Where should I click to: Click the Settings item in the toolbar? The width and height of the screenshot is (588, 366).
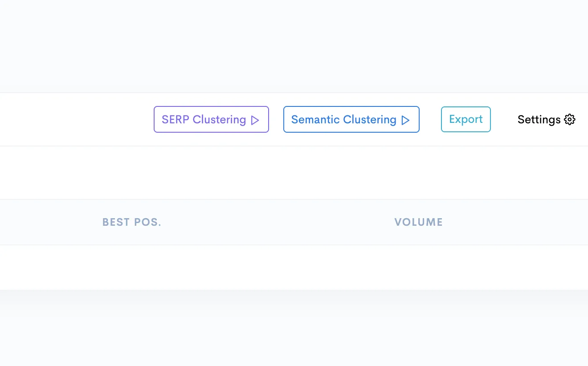(x=547, y=119)
